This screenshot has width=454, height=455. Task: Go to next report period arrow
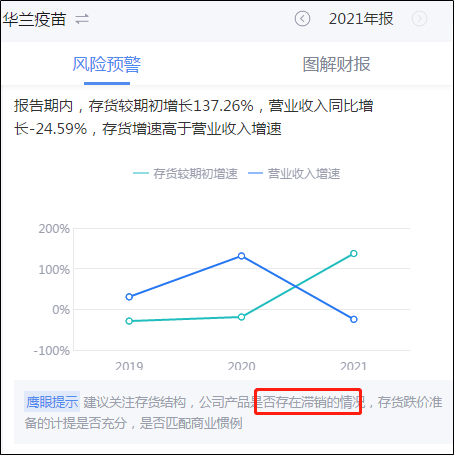coord(419,19)
